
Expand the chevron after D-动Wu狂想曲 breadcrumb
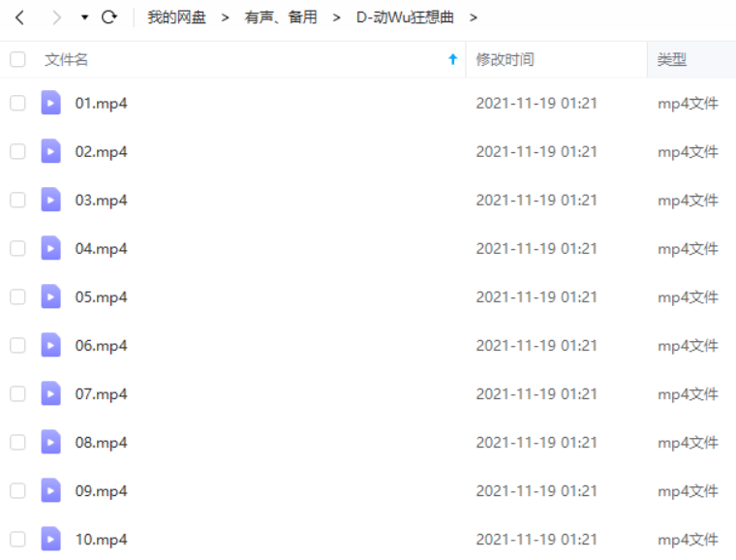click(474, 17)
